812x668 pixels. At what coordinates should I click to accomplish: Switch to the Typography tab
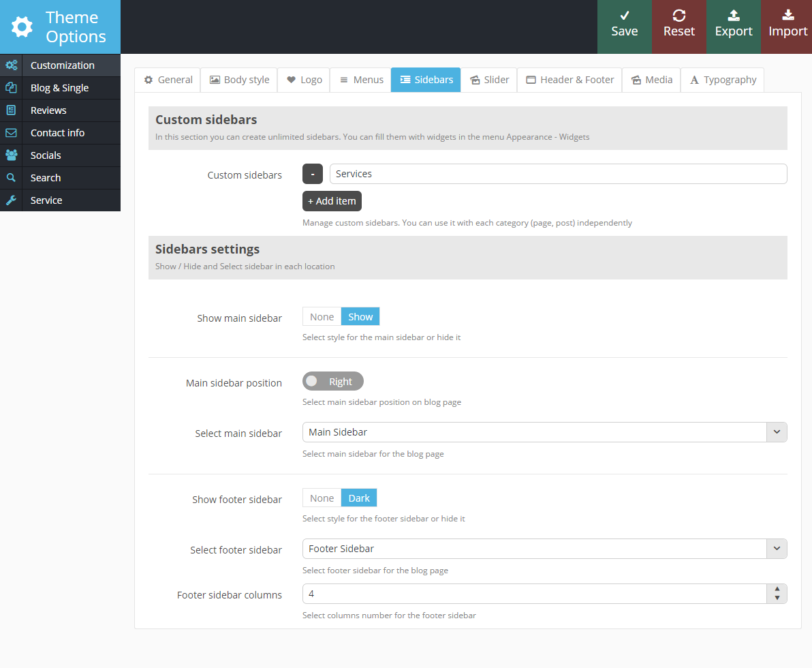722,80
